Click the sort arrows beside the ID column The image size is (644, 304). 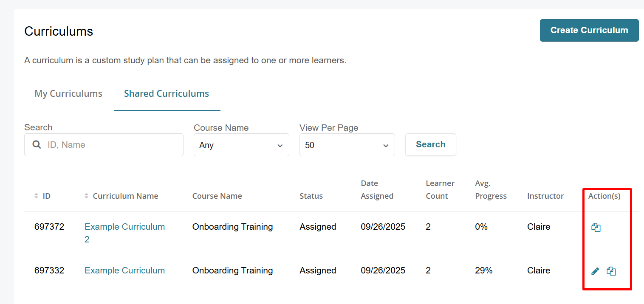[36, 196]
